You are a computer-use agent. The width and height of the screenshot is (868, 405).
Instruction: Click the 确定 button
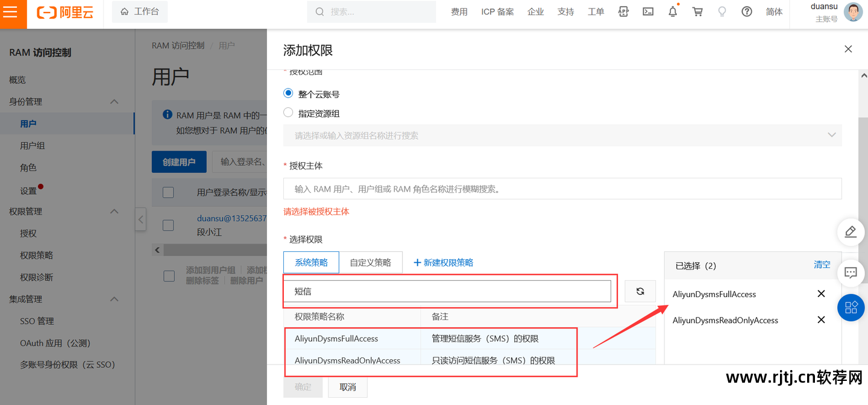303,387
